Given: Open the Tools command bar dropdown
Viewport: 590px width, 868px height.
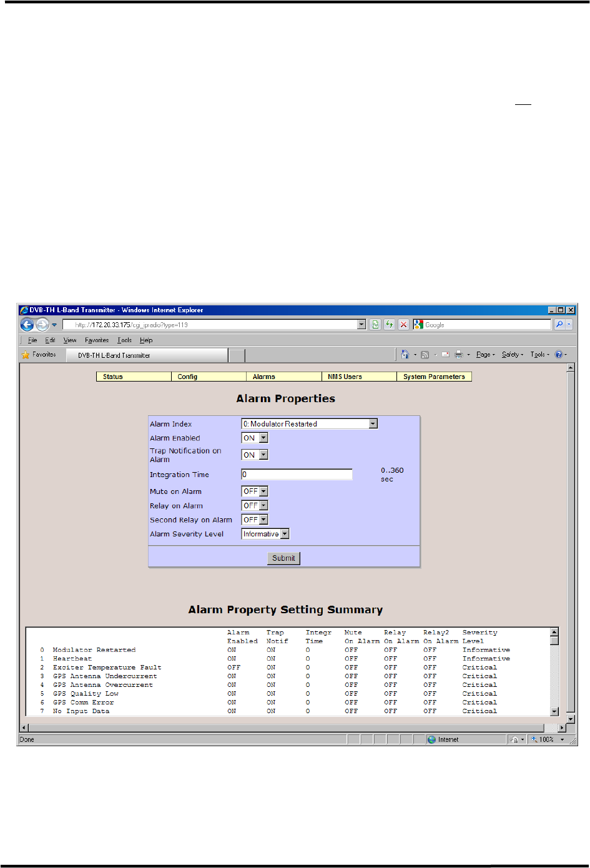Looking at the screenshot, I should (540, 355).
